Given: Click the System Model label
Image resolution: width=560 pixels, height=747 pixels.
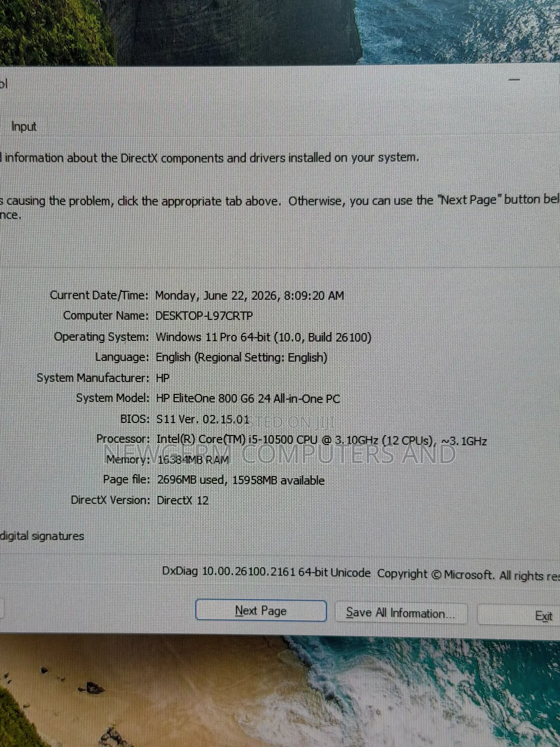Looking at the screenshot, I should 113,398.
